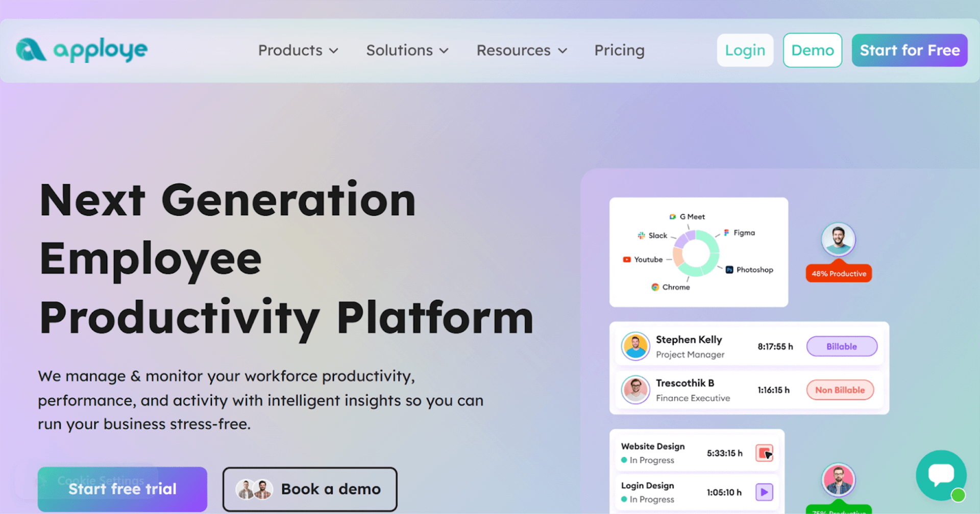Image resolution: width=980 pixels, height=514 pixels.
Task: Click the 8:17:55 h time value
Action: (775, 347)
